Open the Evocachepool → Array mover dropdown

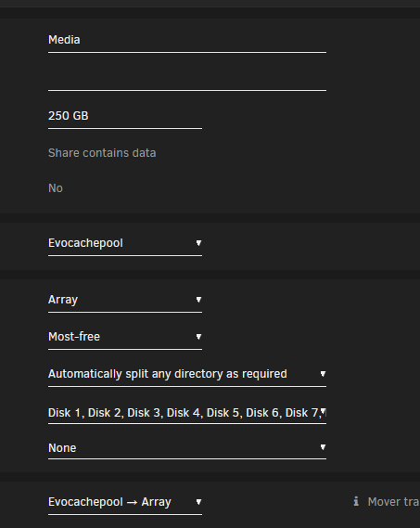pos(125,502)
